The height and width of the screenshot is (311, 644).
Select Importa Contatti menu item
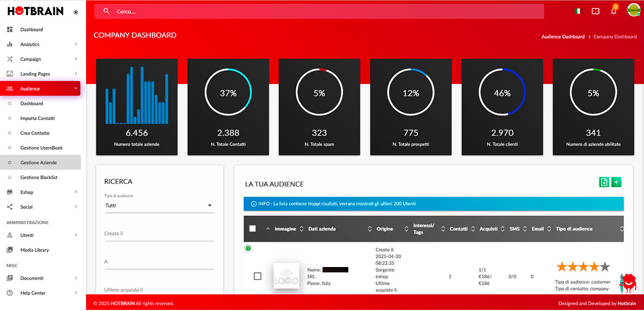[38, 119]
